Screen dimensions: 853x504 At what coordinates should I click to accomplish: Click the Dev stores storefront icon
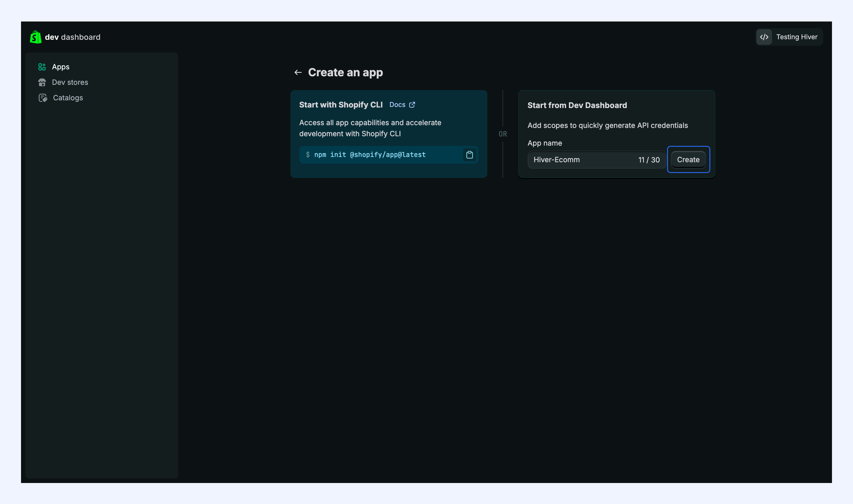click(42, 83)
